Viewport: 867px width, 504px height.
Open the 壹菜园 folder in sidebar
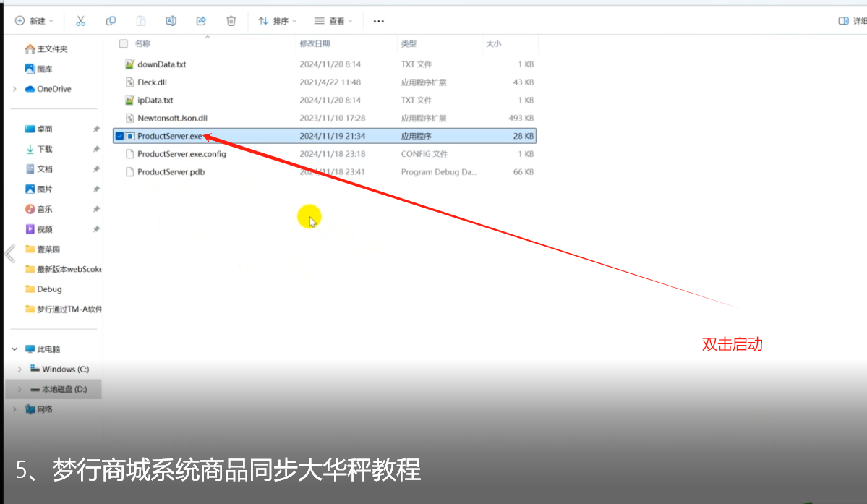[43, 249]
